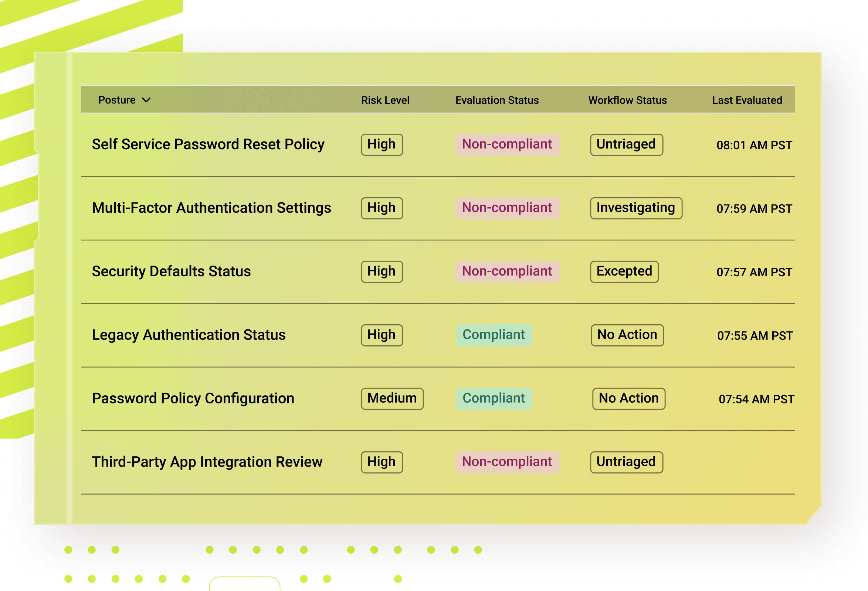Click No Action for Password Policy Configuration
Screen dimensions: 868x591
628,399
